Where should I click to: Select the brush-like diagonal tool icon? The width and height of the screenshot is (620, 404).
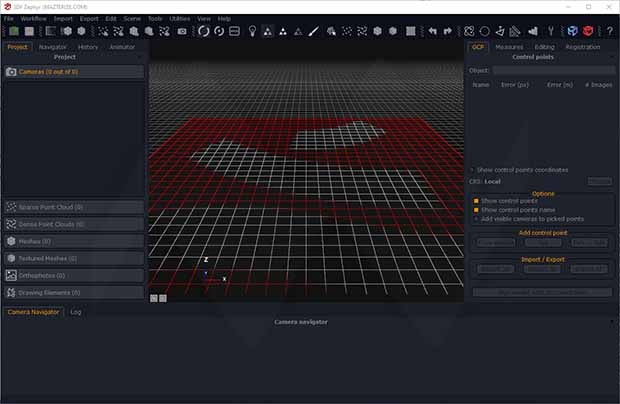click(313, 31)
